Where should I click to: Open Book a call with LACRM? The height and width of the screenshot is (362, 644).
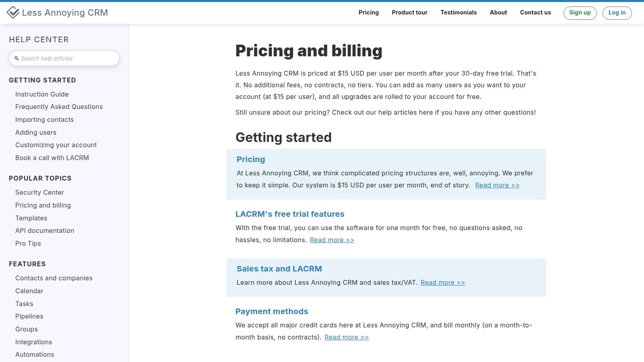point(52,158)
